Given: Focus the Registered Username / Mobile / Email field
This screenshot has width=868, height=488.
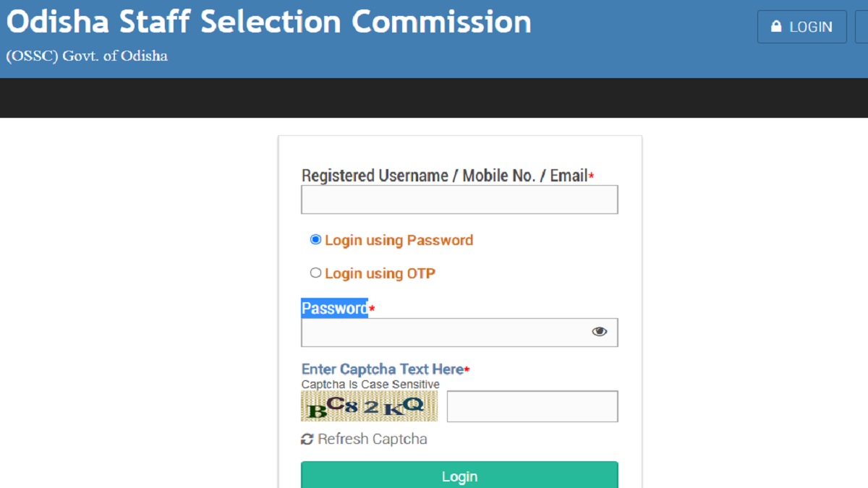Looking at the screenshot, I should point(459,200).
